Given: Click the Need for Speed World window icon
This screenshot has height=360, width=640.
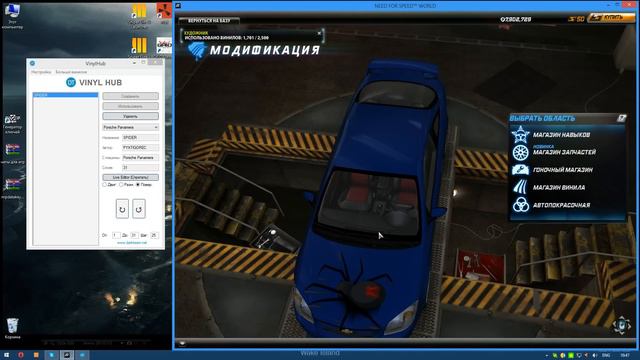Looking at the screenshot, I should [178, 6].
